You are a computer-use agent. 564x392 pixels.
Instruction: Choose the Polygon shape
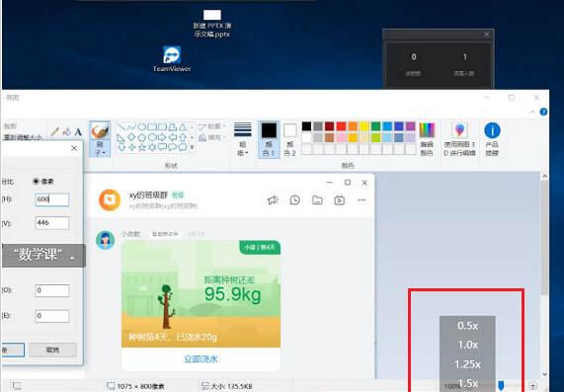(x=173, y=127)
